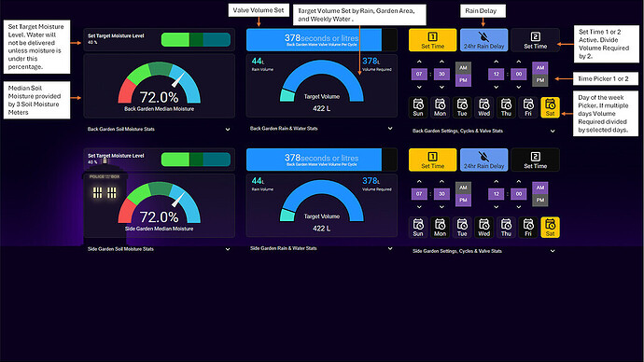Decrease minutes 30 in Back Garden timer
The height and width of the screenshot is (362, 644).
[441, 87]
